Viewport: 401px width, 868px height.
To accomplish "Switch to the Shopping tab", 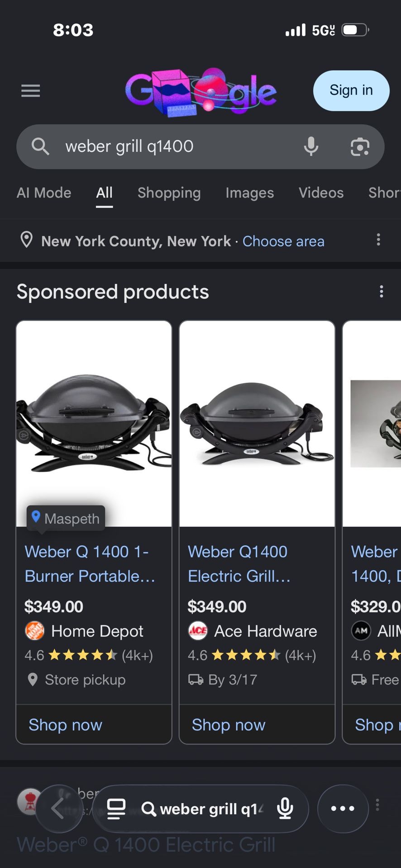I will [x=169, y=193].
